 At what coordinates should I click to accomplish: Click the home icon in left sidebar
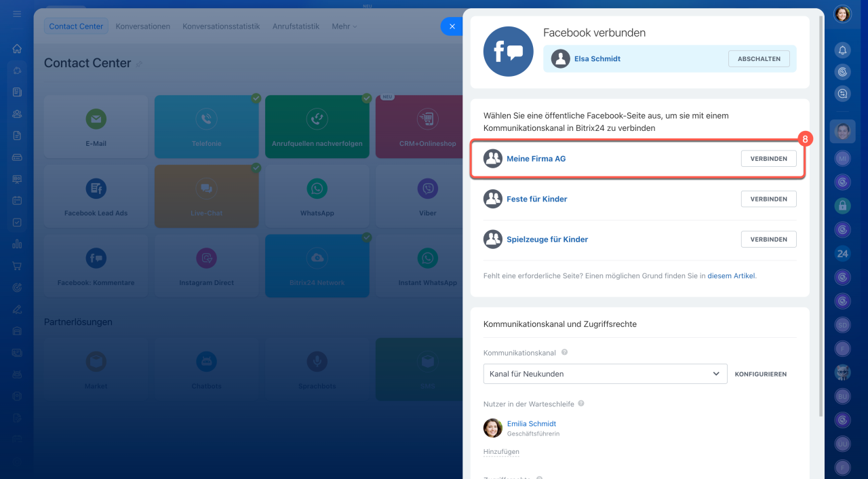17,49
